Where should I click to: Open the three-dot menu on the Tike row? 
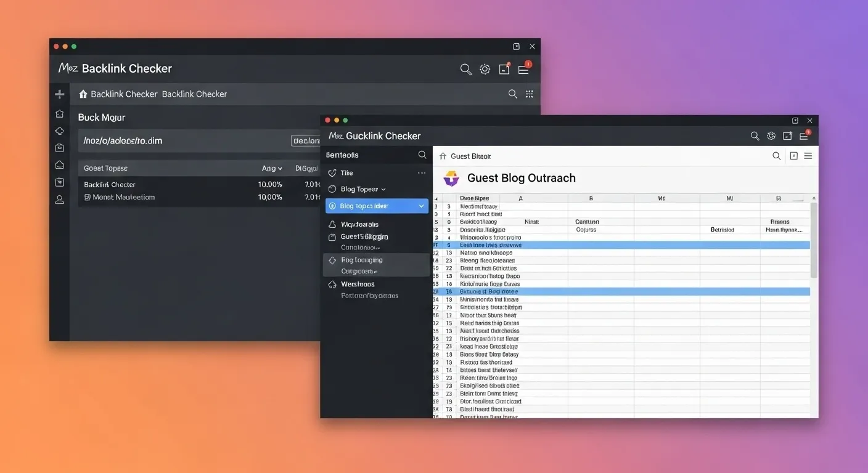(x=422, y=173)
